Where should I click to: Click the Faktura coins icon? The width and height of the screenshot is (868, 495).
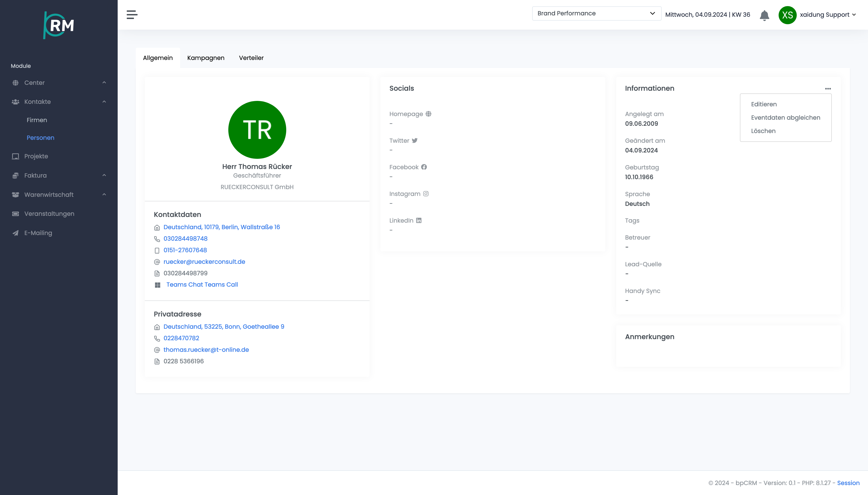pyautogui.click(x=15, y=175)
